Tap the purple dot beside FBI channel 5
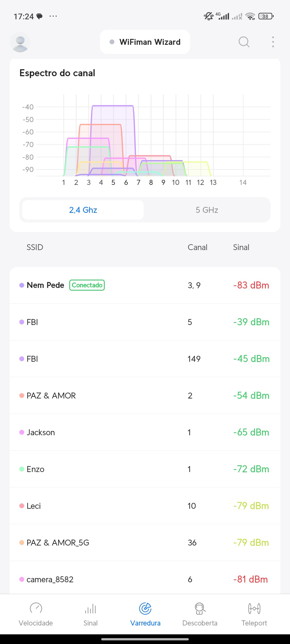290x644 pixels. [x=22, y=322]
